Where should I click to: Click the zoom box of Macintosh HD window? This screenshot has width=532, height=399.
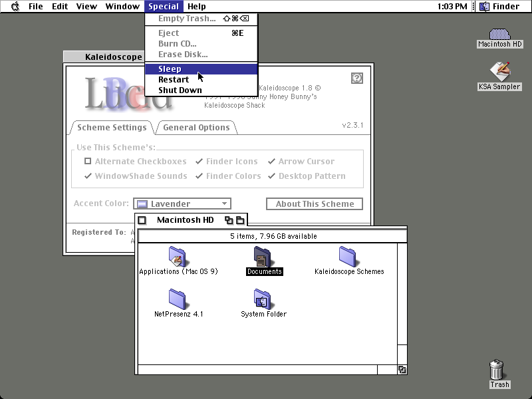click(229, 220)
